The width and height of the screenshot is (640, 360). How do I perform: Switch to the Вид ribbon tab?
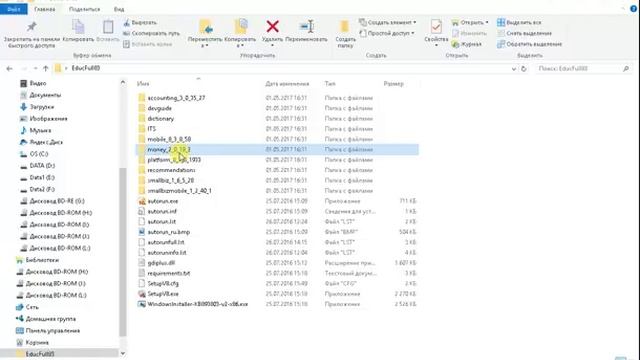click(119, 9)
